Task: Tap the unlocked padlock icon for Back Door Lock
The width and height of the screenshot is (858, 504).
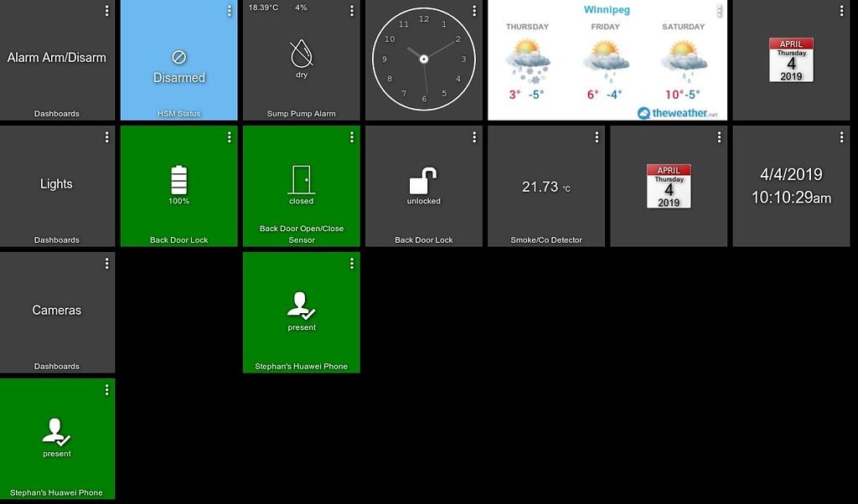Action: point(423,177)
